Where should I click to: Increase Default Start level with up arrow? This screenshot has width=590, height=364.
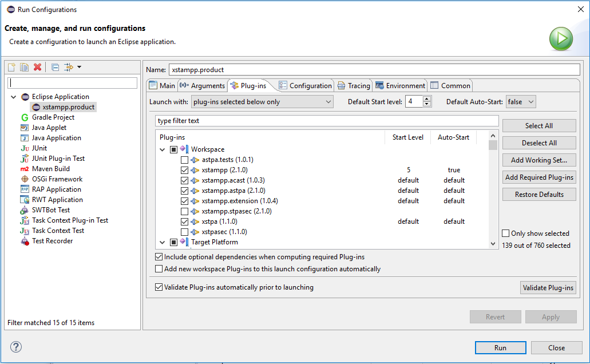tap(427, 99)
